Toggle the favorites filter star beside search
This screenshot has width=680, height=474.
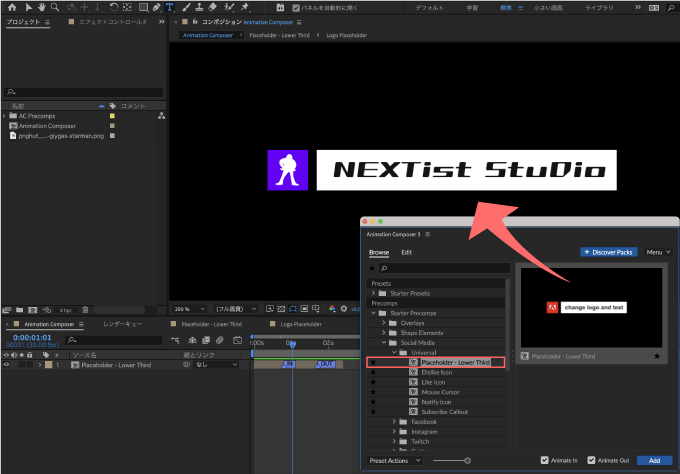(x=372, y=268)
